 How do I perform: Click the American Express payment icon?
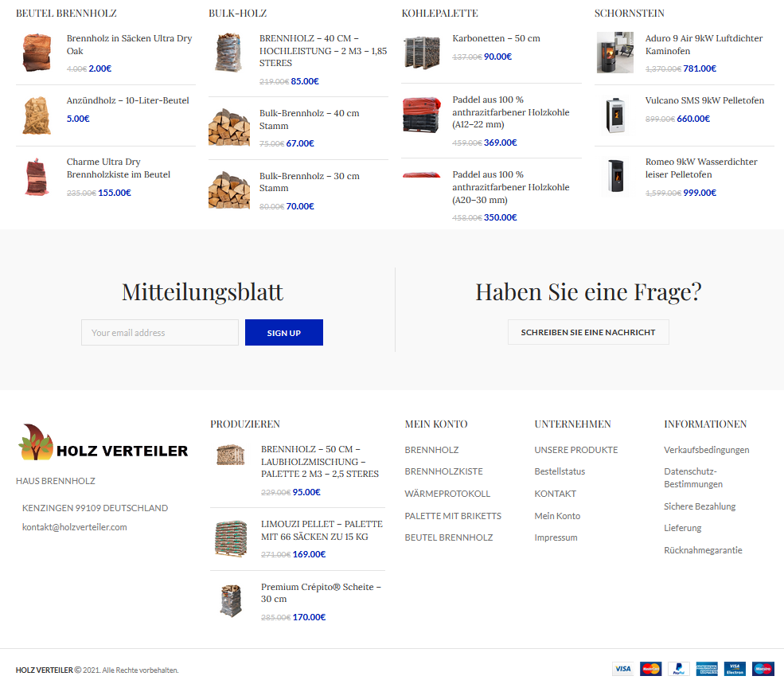pos(707,669)
